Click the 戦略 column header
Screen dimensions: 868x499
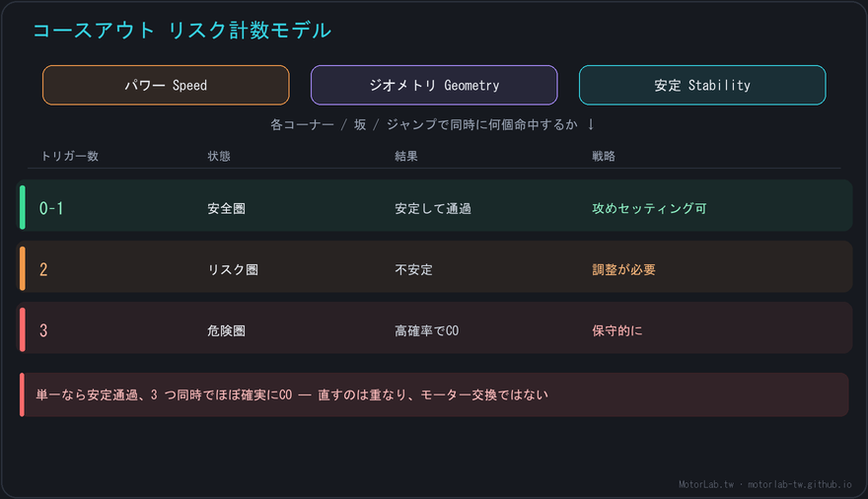point(604,156)
